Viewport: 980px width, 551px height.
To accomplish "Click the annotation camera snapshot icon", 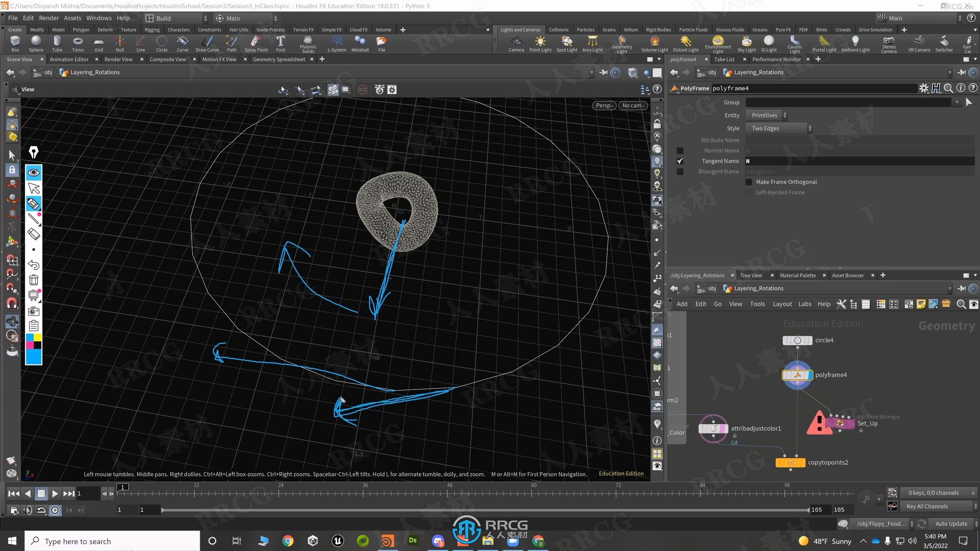I will (34, 311).
